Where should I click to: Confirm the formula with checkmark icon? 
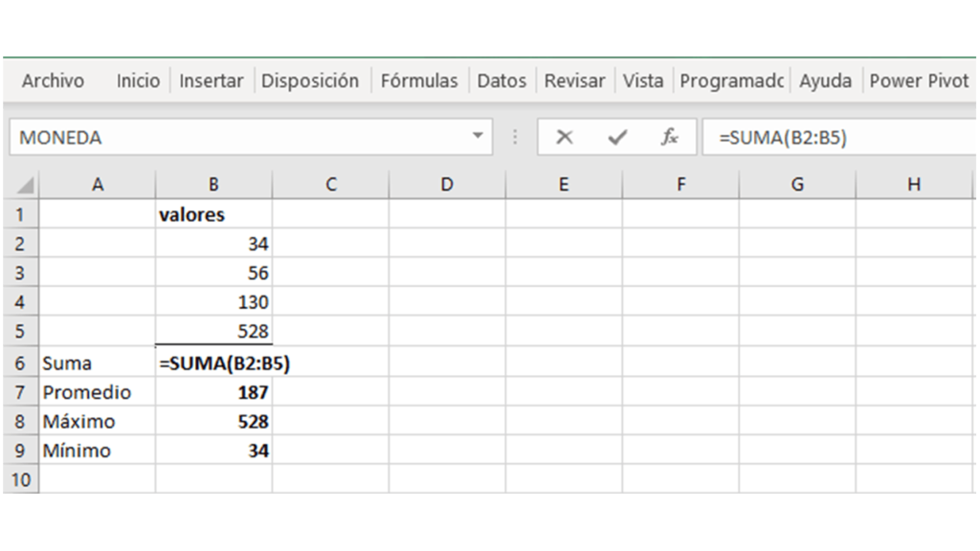(617, 138)
